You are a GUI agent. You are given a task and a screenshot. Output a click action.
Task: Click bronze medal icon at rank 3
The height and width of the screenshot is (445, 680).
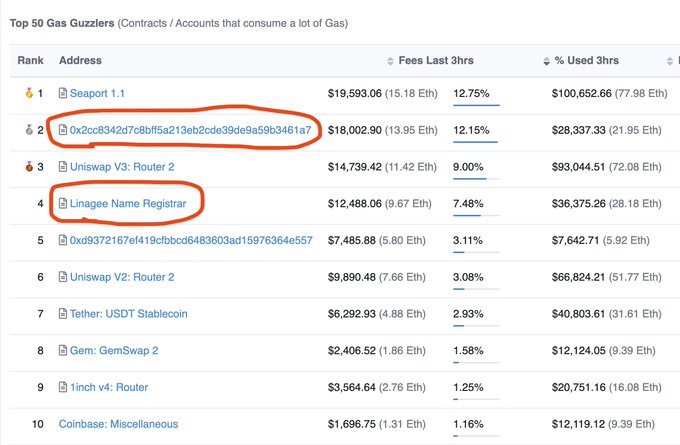pos(29,167)
